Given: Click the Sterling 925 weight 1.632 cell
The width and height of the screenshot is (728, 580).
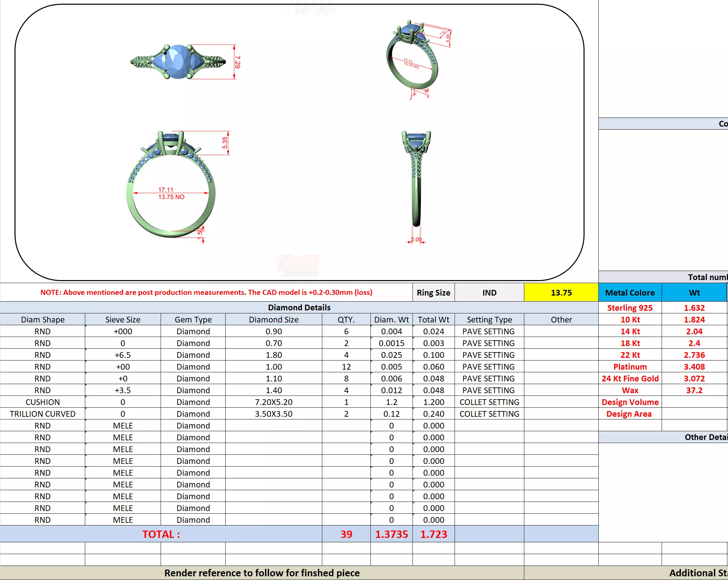Looking at the screenshot, I should 694,308.
